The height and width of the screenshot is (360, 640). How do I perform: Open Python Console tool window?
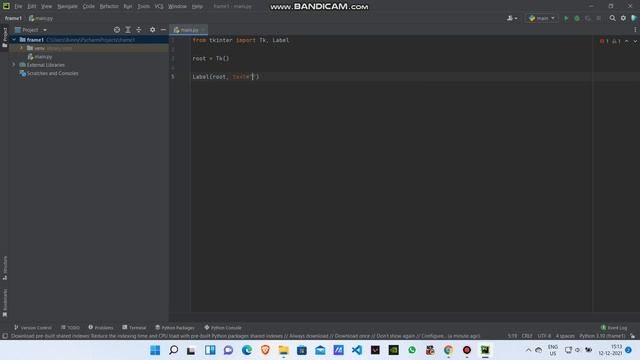[223, 327]
